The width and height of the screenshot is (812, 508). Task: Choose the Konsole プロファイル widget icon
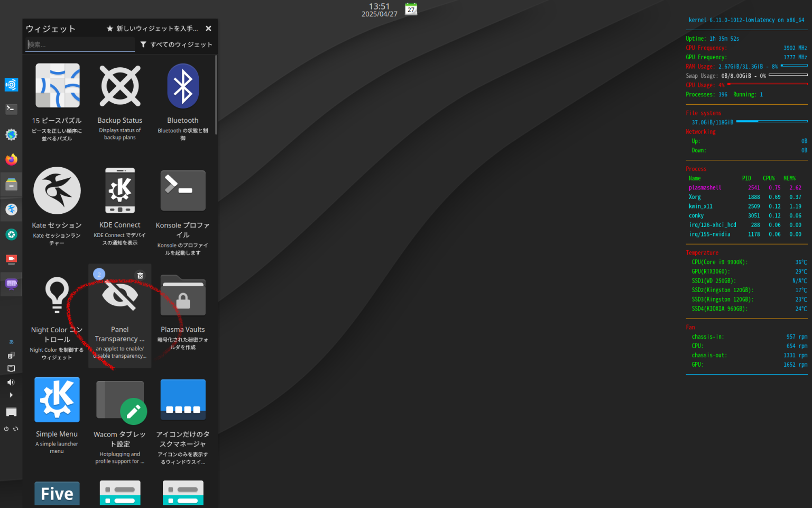click(183, 190)
